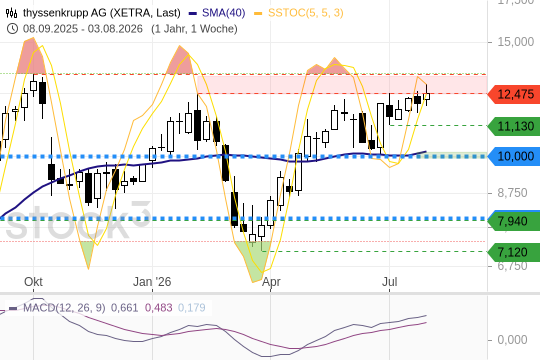This screenshot has width=540, height=360.
Task: Click the MACD histogram value 0,179
Action: [191, 307]
